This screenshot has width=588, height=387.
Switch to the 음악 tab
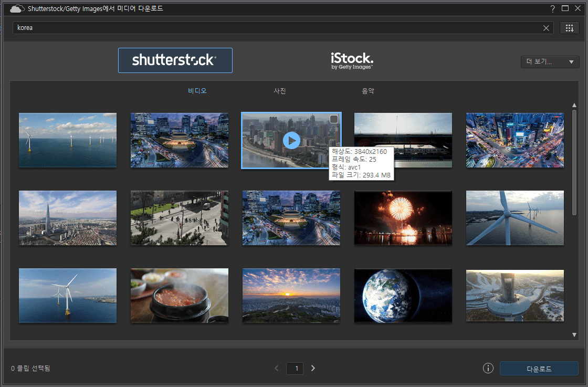368,91
